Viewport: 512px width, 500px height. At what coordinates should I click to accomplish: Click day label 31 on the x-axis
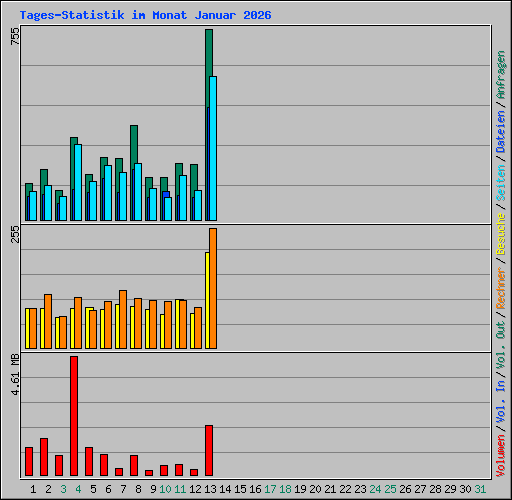pyautogui.click(x=480, y=489)
